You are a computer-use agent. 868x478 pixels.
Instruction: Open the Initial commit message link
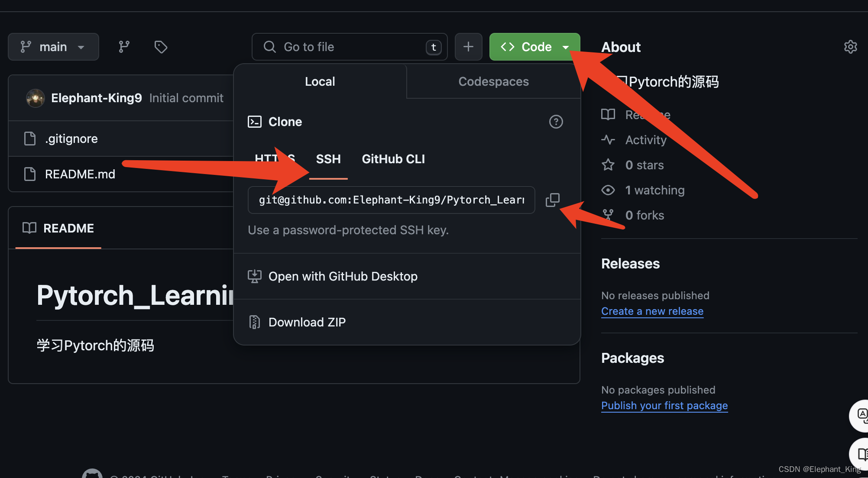coord(186,98)
